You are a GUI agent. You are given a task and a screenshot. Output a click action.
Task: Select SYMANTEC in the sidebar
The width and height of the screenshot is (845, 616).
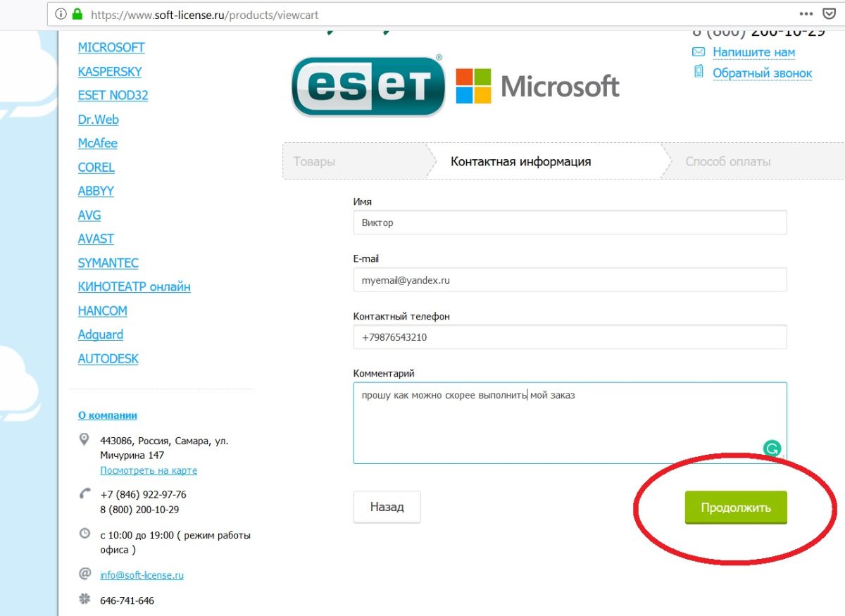108,263
